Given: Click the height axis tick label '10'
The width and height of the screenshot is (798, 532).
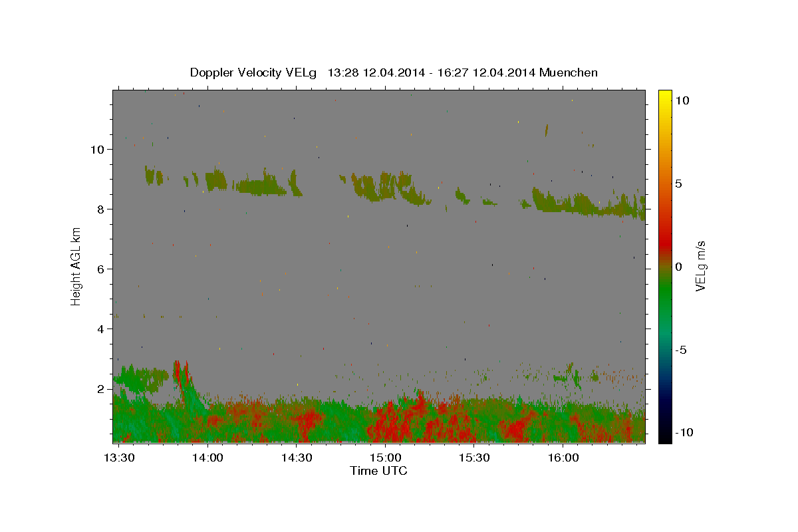Looking at the screenshot, I should point(97,149).
